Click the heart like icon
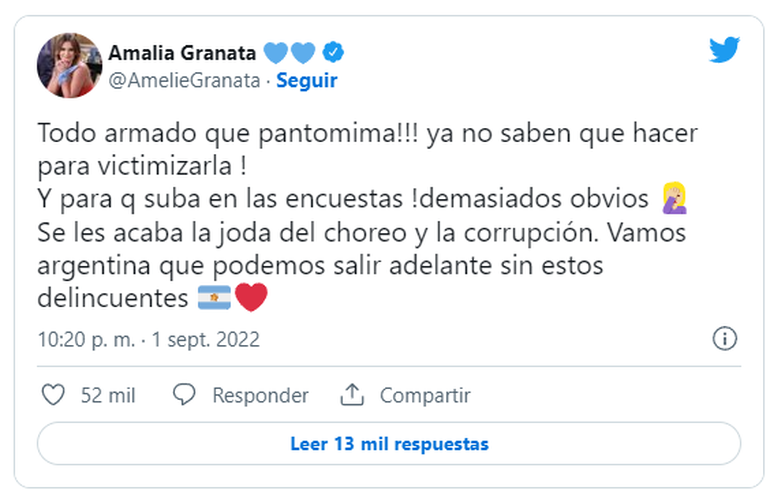The width and height of the screenshot is (770, 498). pos(53,395)
